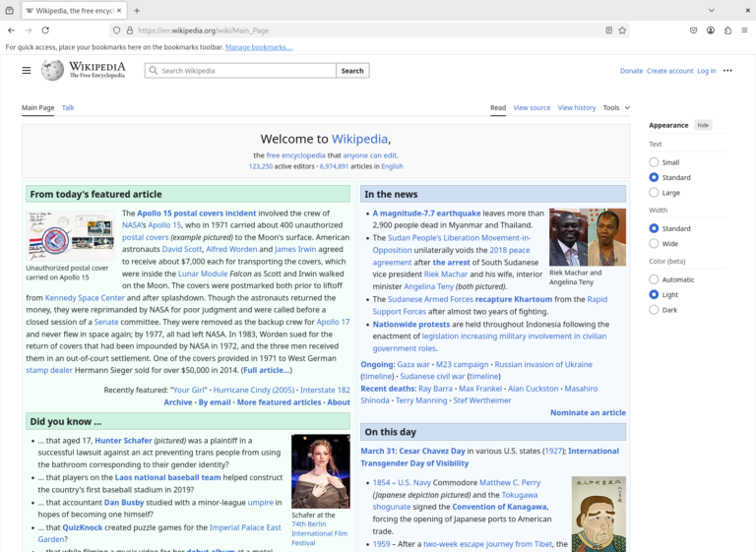
Task: Click the browser forward arrow
Action: (29, 31)
